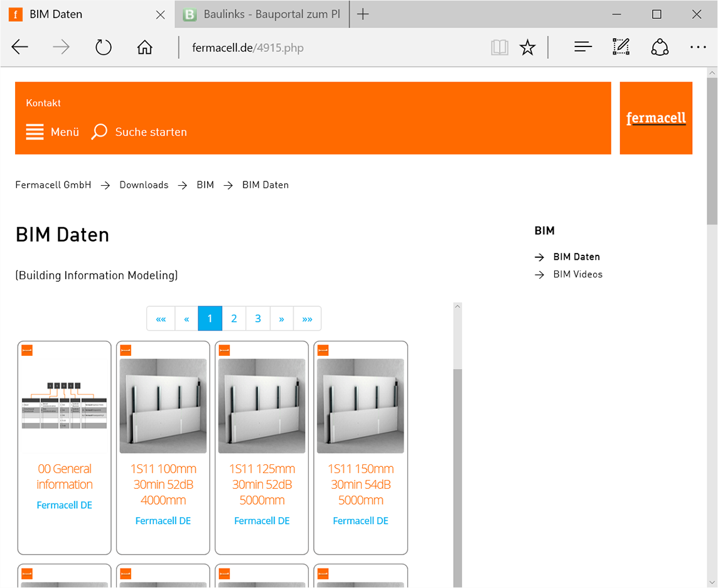Click the 00 General information title

coord(65,477)
